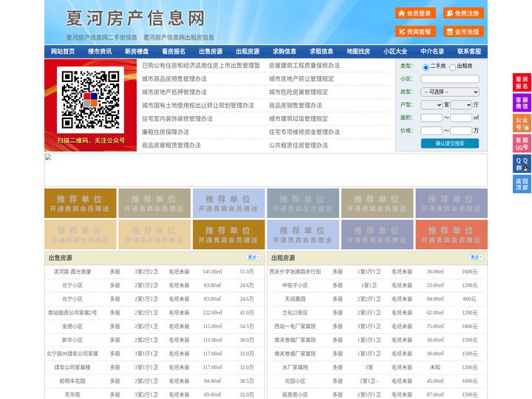The width and height of the screenshot is (532, 399).
Task: Click the 会员登录 button
Action: point(415,13)
